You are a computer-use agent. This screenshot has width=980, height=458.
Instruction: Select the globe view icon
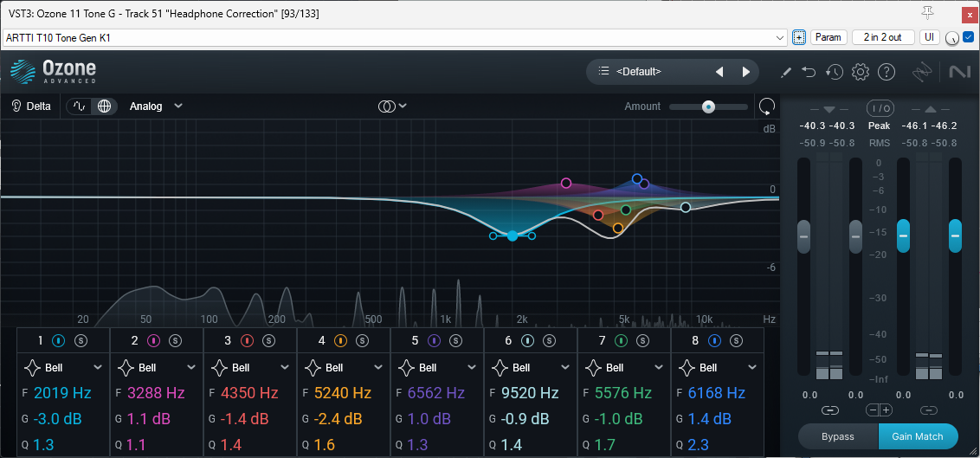coord(105,106)
